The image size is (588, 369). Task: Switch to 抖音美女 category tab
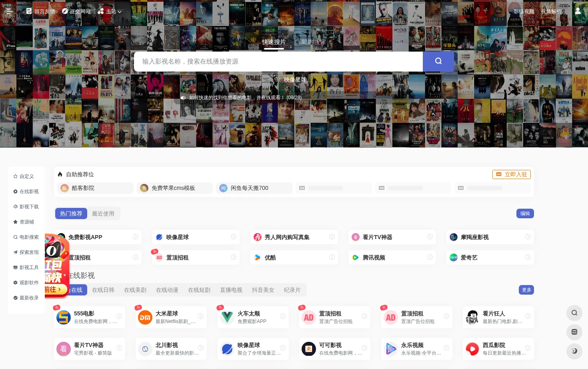263,290
